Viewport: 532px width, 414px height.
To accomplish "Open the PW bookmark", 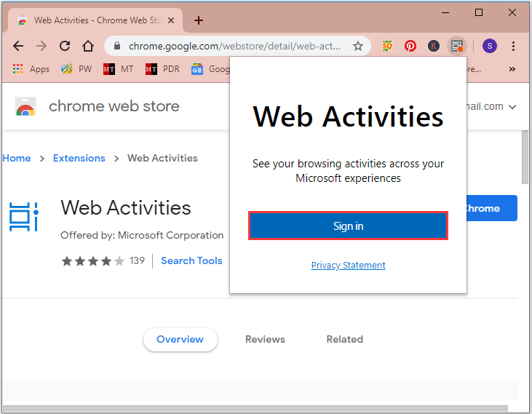I will click(76, 69).
